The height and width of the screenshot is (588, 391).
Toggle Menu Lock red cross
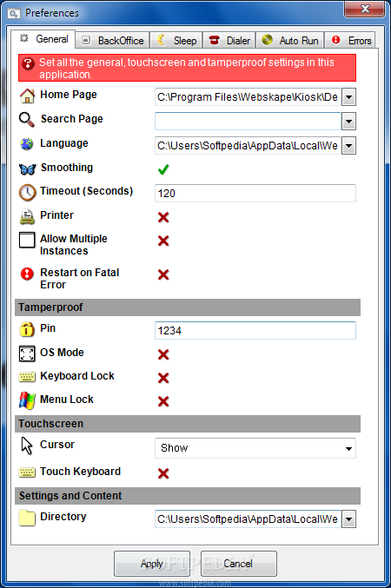(x=163, y=401)
